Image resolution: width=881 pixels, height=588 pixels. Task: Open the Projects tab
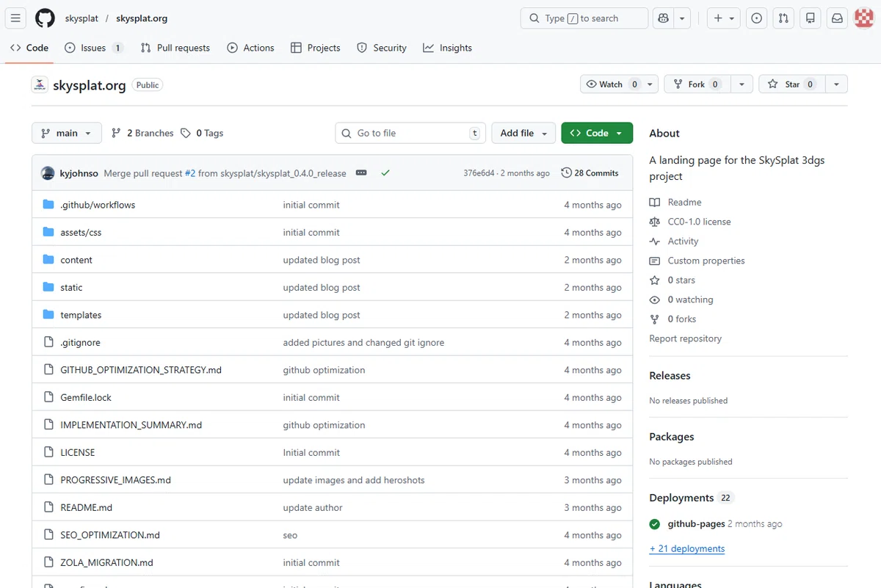coord(316,48)
